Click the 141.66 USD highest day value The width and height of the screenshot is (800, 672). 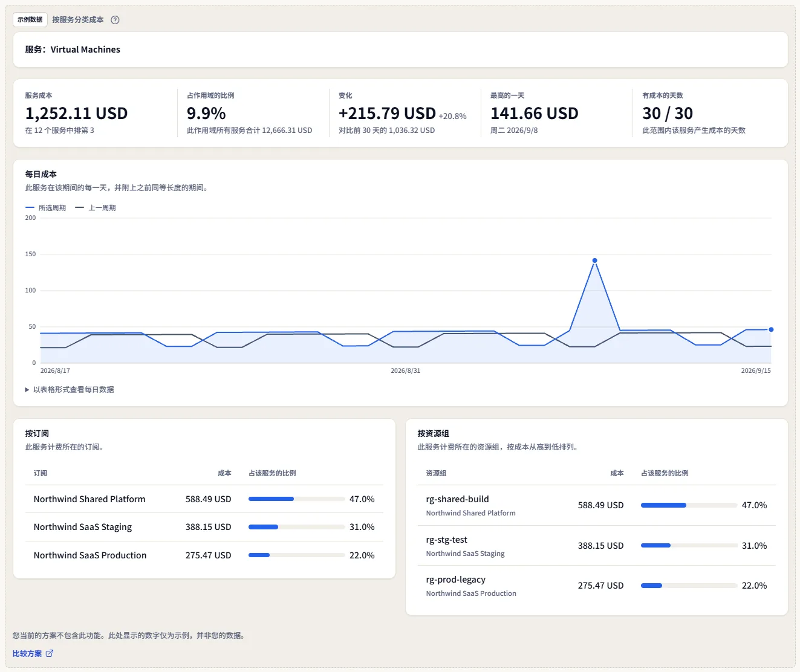535,114
